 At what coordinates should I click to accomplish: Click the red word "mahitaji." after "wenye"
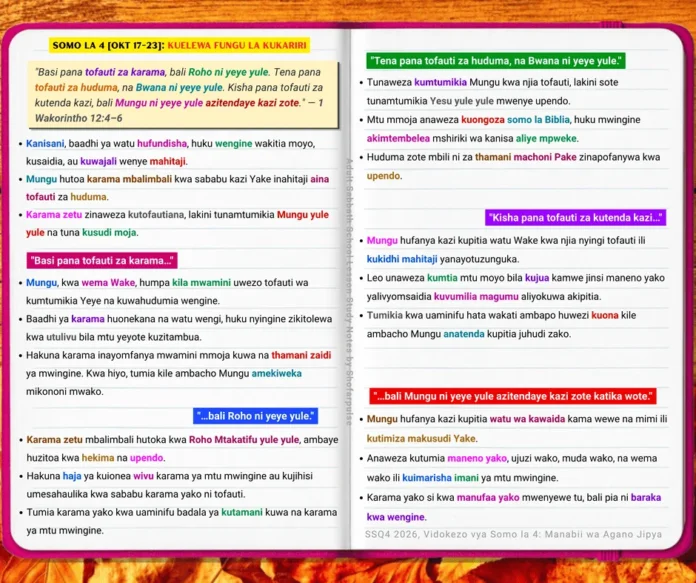(x=169, y=161)
